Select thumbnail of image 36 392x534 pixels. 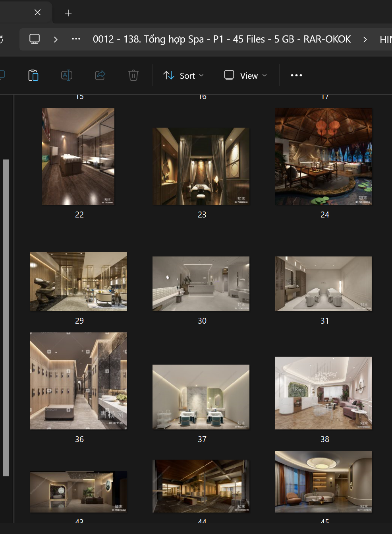tap(78, 381)
